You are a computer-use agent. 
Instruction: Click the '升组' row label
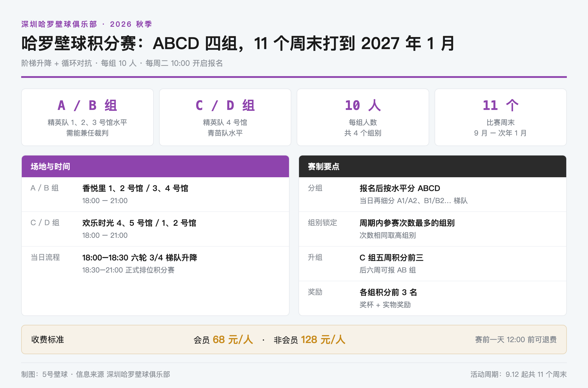coord(315,257)
